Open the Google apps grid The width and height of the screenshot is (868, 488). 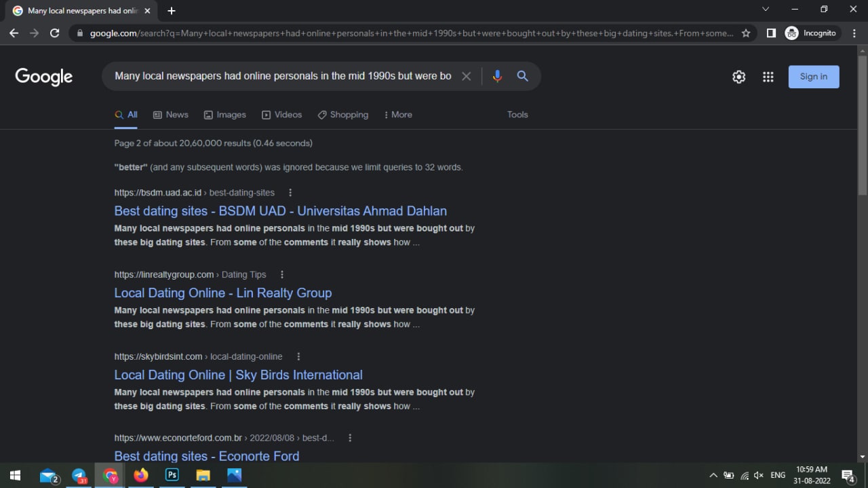click(768, 77)
